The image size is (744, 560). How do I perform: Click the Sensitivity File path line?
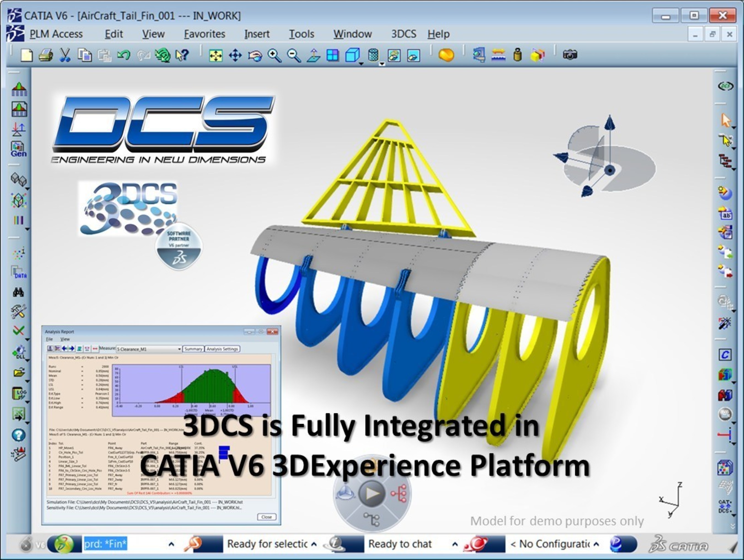pos(144,508)
